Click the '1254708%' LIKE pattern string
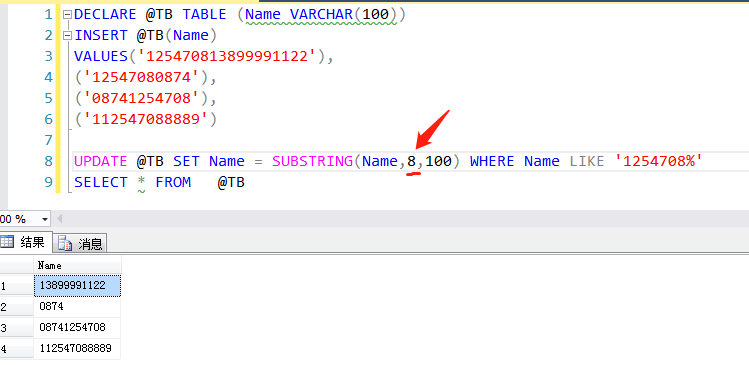The width and height of the screenshot is (749, 365). pyautogui.click(x=659, y=161)
